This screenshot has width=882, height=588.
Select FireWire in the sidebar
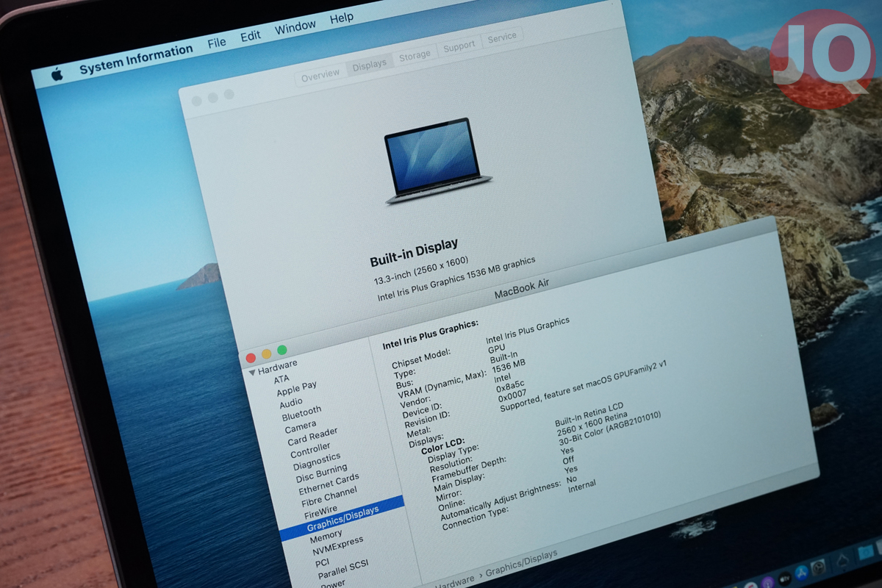click(x=320, y=512)
